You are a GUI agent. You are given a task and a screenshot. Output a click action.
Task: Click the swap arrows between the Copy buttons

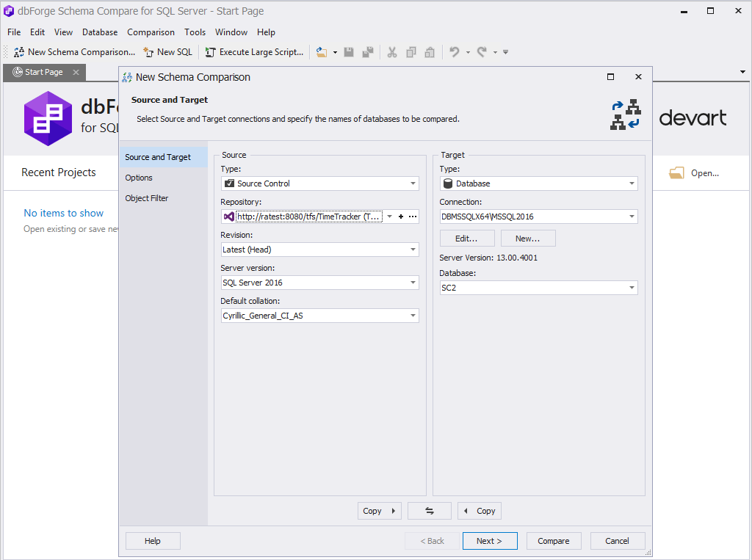(x=429, y=511)
